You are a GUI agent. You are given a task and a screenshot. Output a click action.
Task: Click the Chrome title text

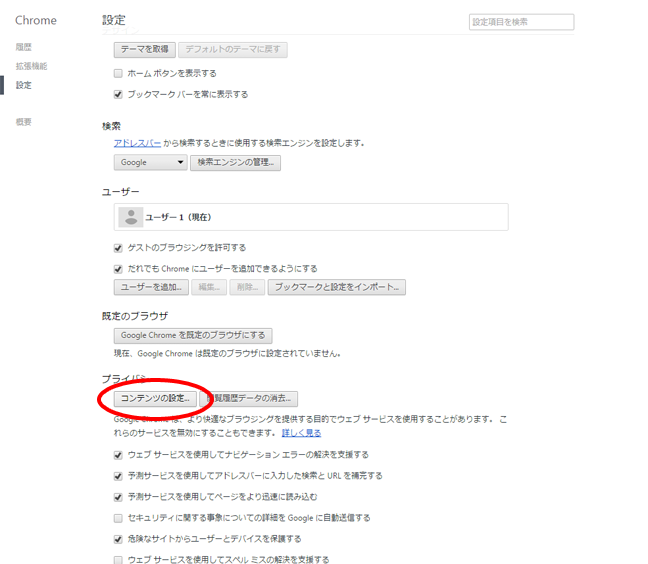click(36, 20)
